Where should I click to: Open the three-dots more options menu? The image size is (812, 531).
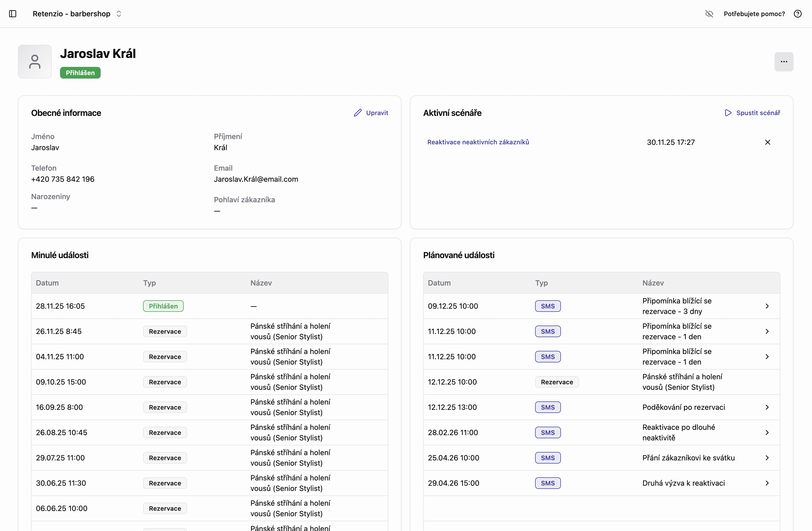pyautogui.click(x=784, y=62)
